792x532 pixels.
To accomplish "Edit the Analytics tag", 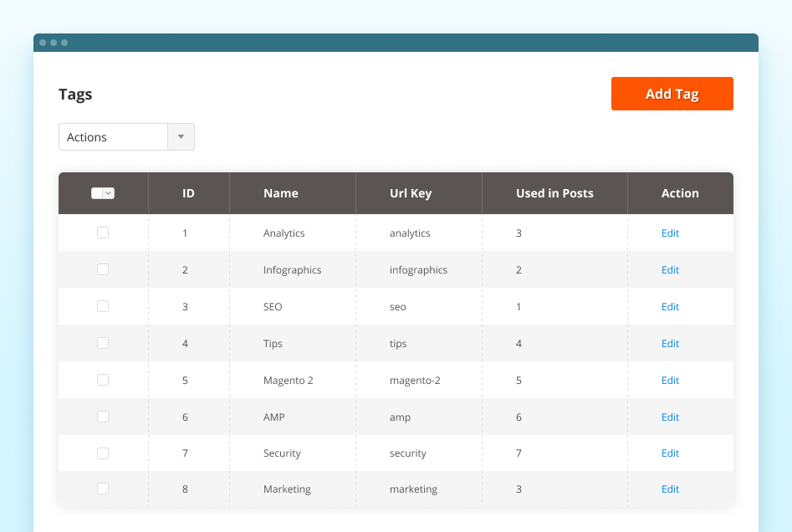I will coord(670,233).
